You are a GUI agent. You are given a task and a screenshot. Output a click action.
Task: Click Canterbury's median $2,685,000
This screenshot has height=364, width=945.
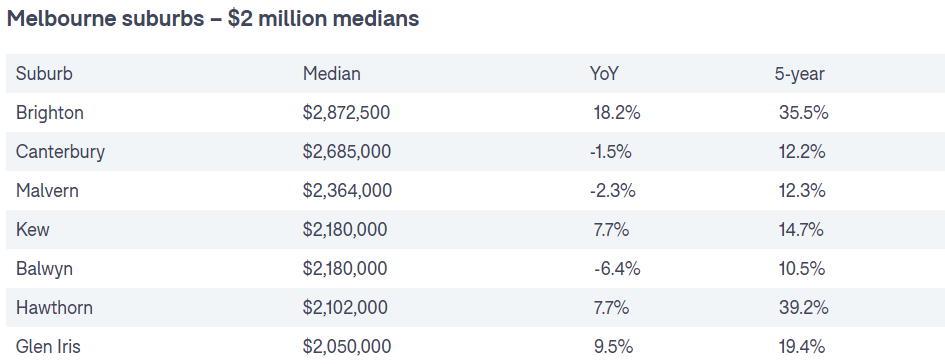click(x=347, y=151)
